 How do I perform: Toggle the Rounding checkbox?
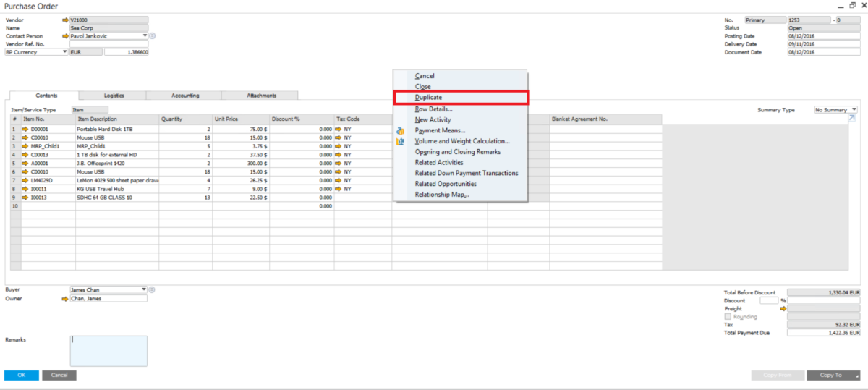tap(728, 317)
